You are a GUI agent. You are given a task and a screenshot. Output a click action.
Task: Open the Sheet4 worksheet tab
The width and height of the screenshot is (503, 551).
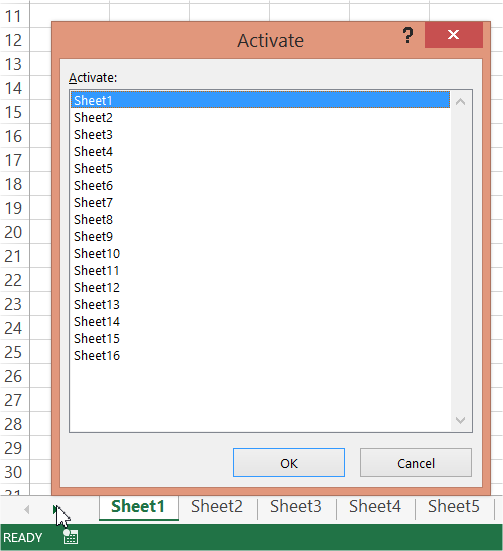(375, 506)
